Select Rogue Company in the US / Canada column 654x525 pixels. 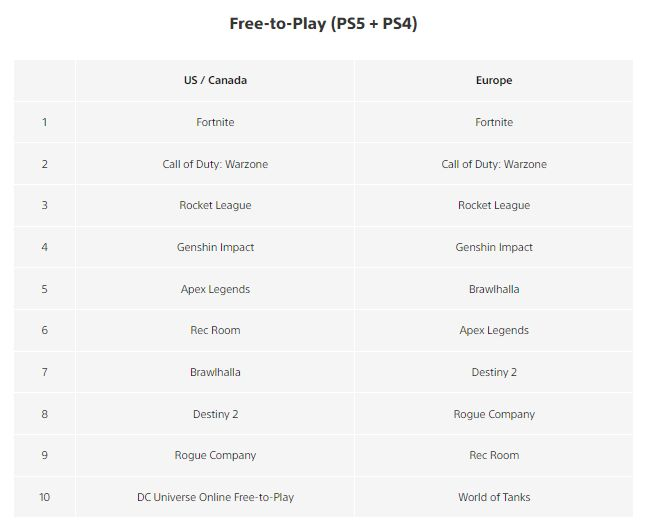[x=215, y=455]
